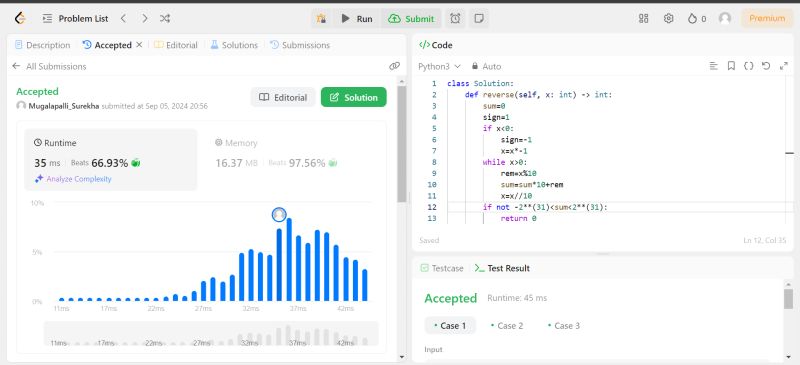Go to previous problem chevron
The height and width of the screenshot is (365, 800).
[123, 19]
